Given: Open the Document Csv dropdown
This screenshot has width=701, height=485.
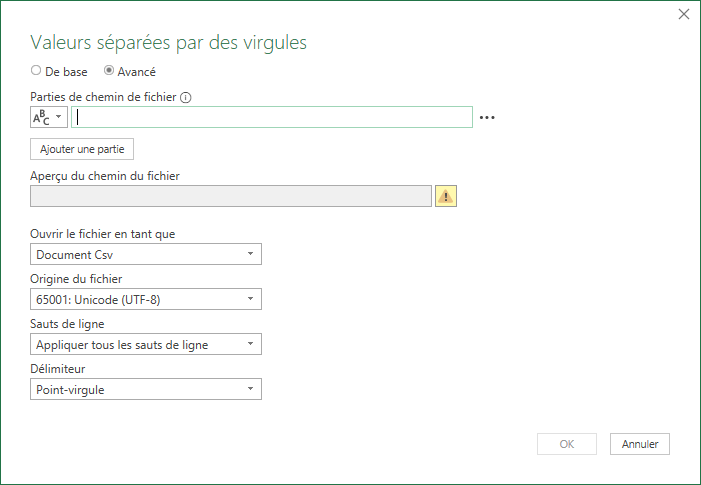Looking at the screenshot, I should point(146,254).
